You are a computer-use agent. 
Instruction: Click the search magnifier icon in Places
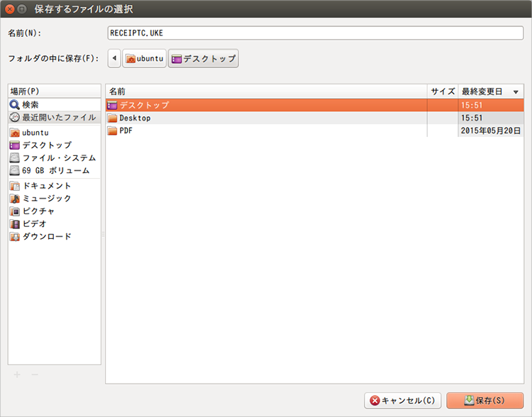[15, 105]
